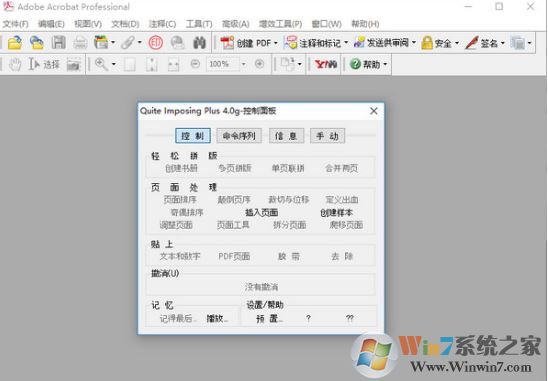
Task: Open the 注释(C) menu
Action: click(x=162, y=24)
